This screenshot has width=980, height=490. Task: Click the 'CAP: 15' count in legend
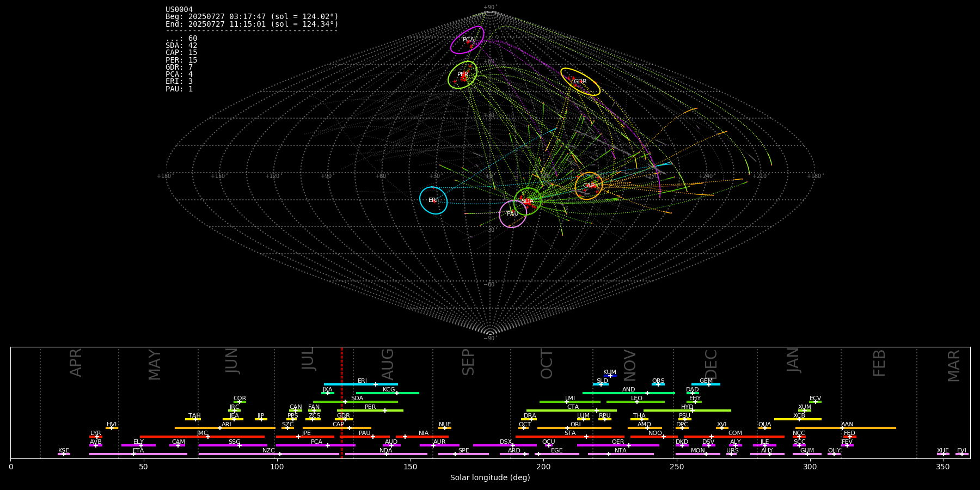pyautogui.click(x=181, y=53)
